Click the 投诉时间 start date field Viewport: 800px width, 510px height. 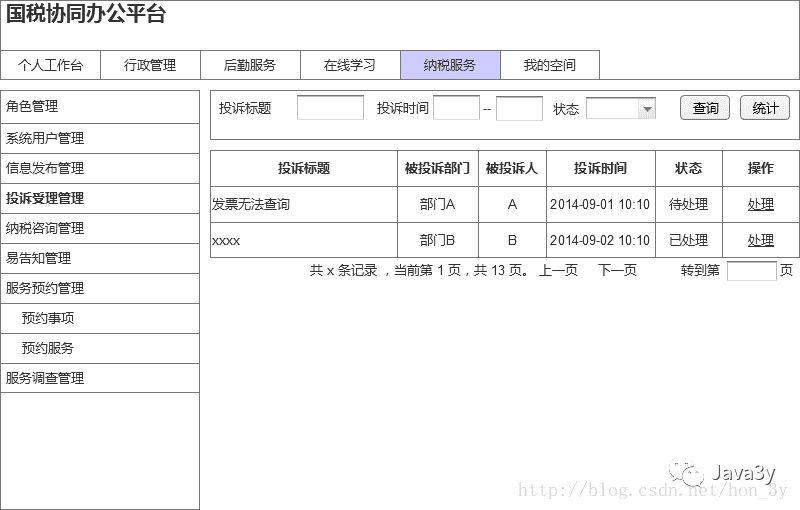[456, 108]
